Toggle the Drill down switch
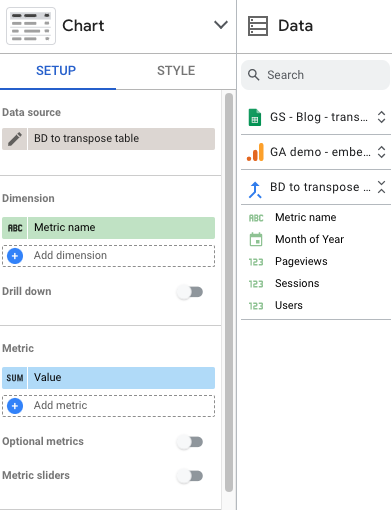Viewport: 392px width, 510px height. click(190, 292)
